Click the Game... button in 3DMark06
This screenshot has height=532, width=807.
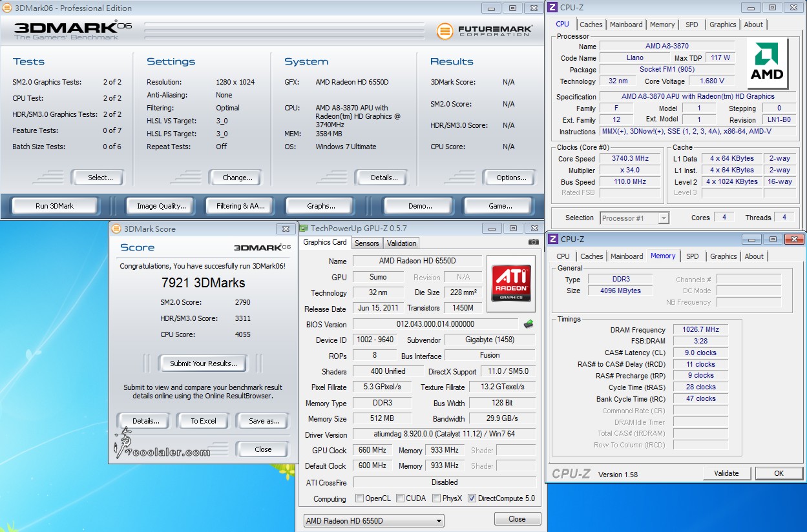point(500,206)
